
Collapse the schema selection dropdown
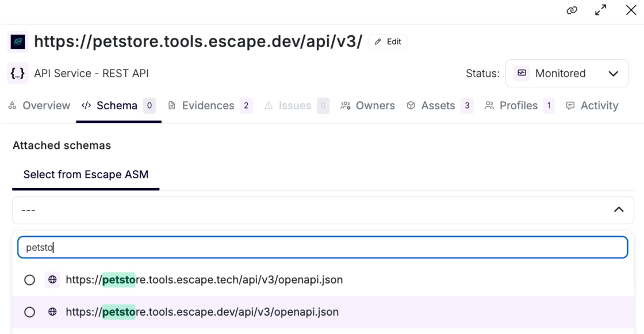pos(323,210)
